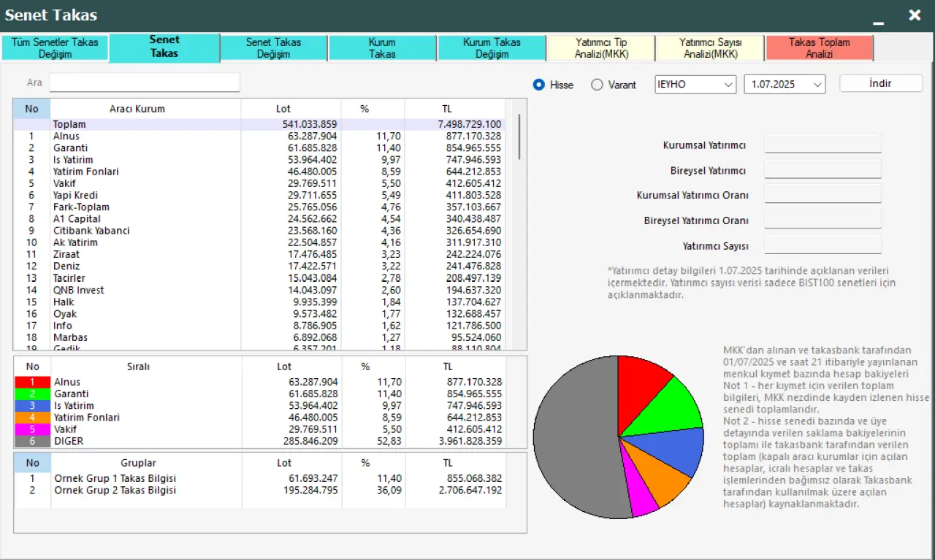Select the Hisse radio button
Image resolution: width=935 pixels, height=560 pixels.
[539, 85]
